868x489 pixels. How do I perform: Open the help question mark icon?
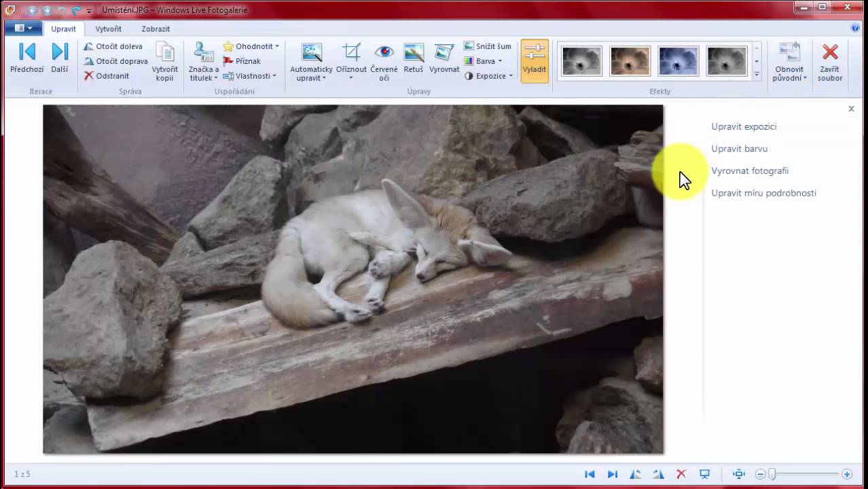855,28
